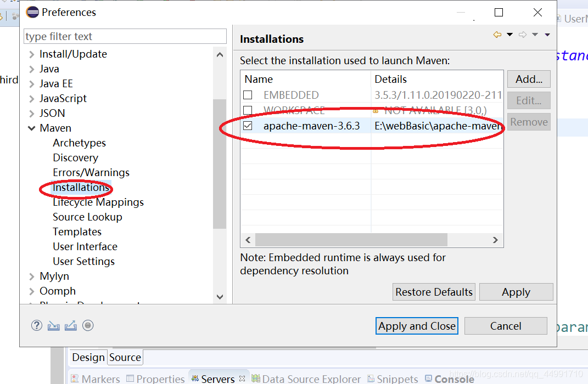Expand the Java EE tree node

point(32,84)
